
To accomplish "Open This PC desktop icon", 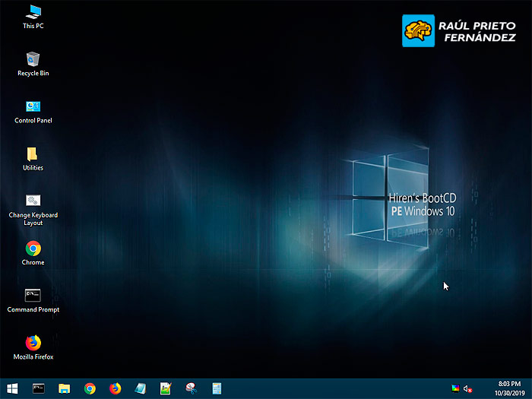I will coord(33,12).
